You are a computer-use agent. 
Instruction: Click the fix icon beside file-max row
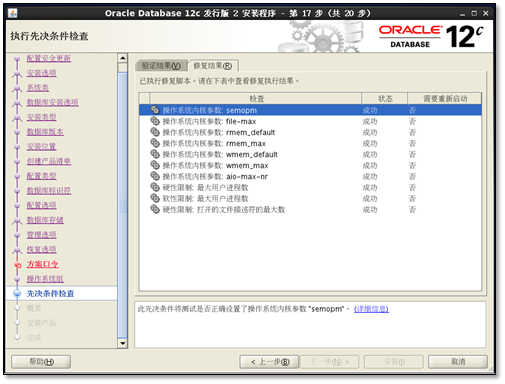pyautogui.click(x=155, y=121)
